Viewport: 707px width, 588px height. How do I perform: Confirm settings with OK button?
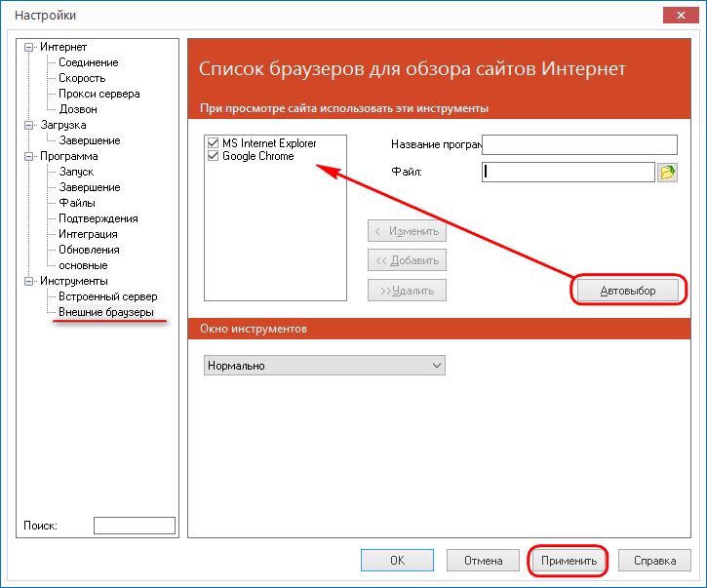pos(397,560)
